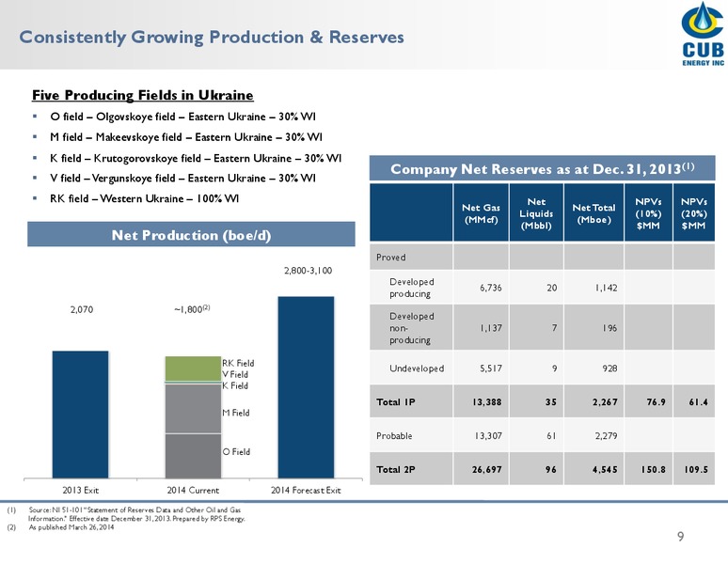
Task: Click the 'Total 2P' row label
Action: (396, 469)
